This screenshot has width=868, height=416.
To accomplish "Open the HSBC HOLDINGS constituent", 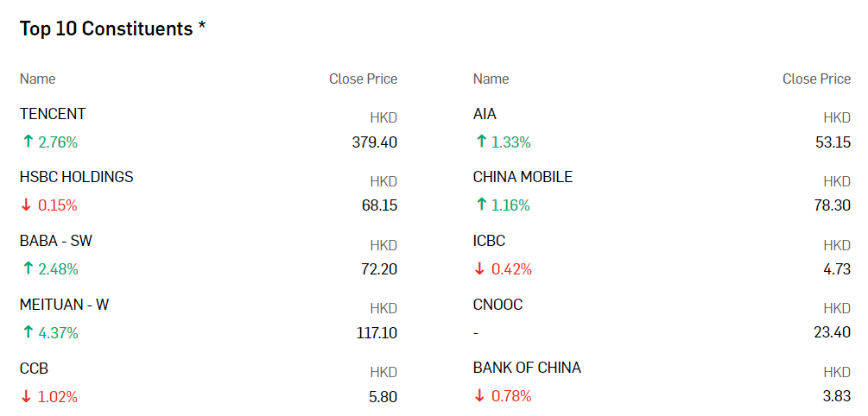I will [x=76, y=177].
